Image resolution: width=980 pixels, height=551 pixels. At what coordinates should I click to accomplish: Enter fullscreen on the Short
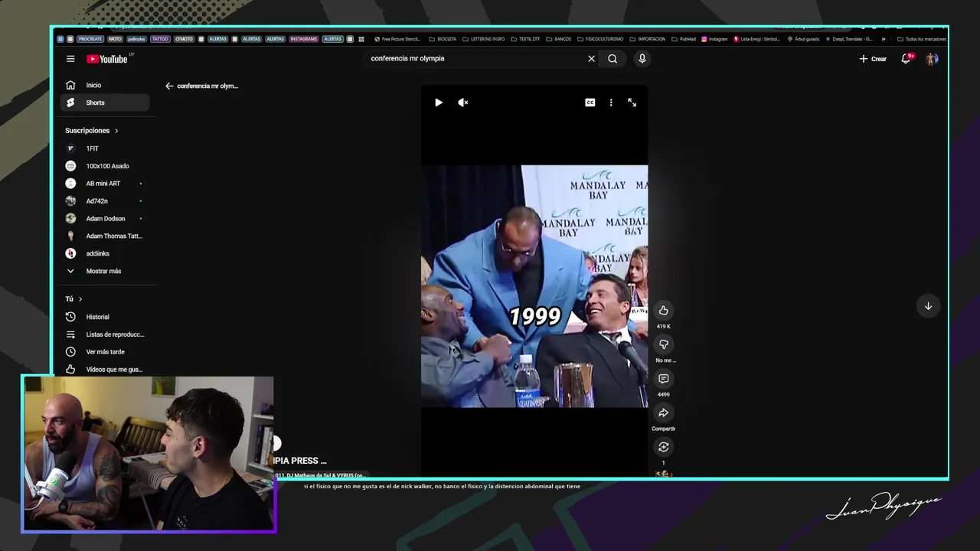click(632, 103)
